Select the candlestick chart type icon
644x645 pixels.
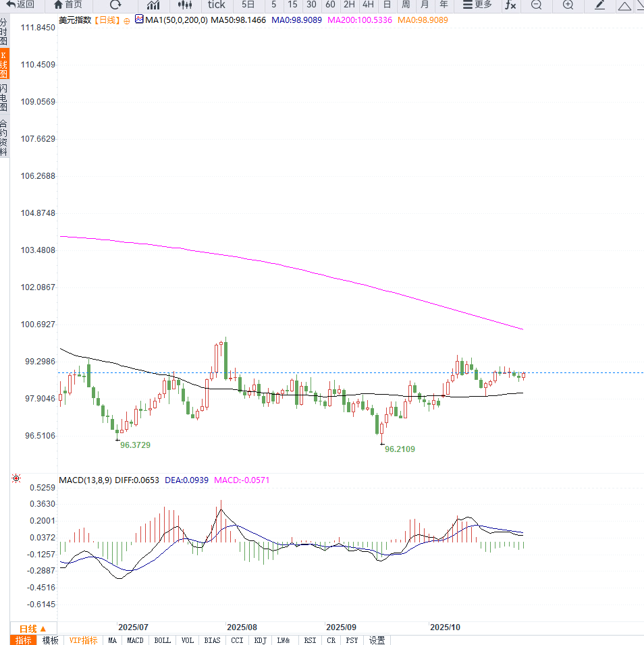pos(185,5)
